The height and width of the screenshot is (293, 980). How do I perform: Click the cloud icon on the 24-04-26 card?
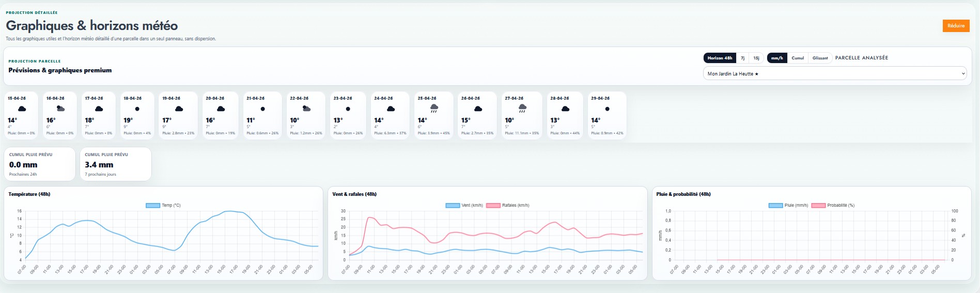[x=391, y=109]
